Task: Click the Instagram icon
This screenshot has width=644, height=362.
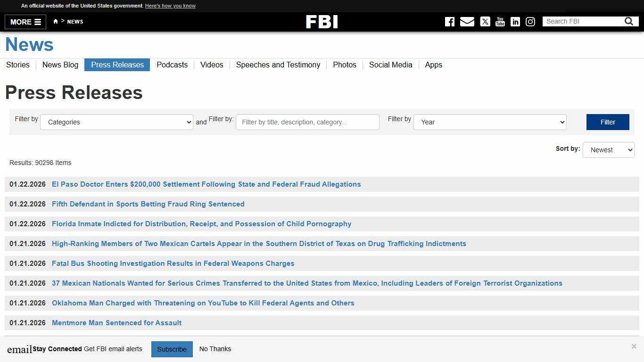Action: [x=530, y=22]
